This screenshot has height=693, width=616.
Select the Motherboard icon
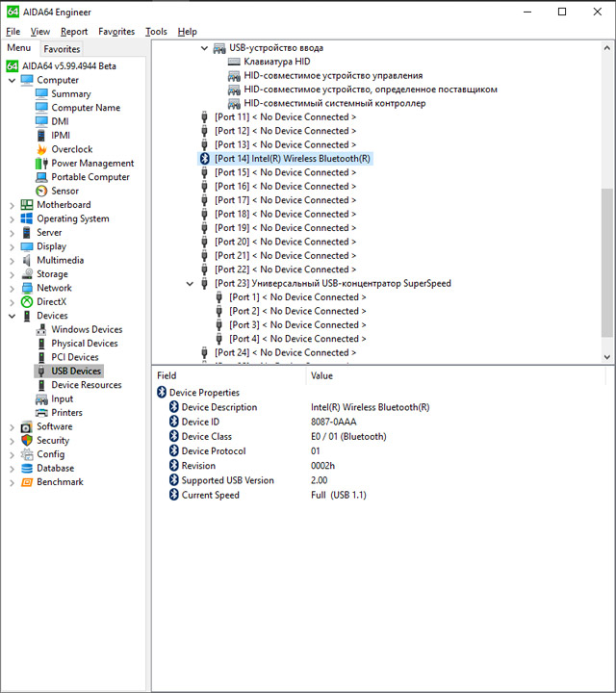(x=27, y=205)
